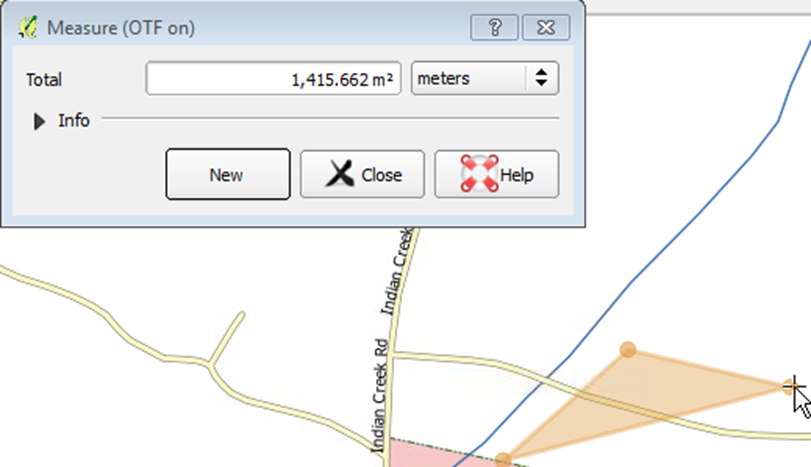811x467 pixels.
Task: Click the bottom orange measure vertex
Action: click(x=503, y=460)
